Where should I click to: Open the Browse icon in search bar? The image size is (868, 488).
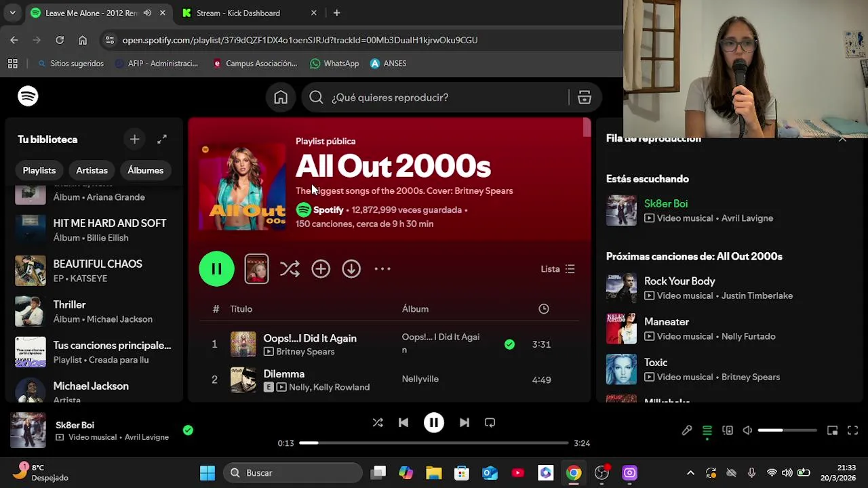click(x=585, y=98)
